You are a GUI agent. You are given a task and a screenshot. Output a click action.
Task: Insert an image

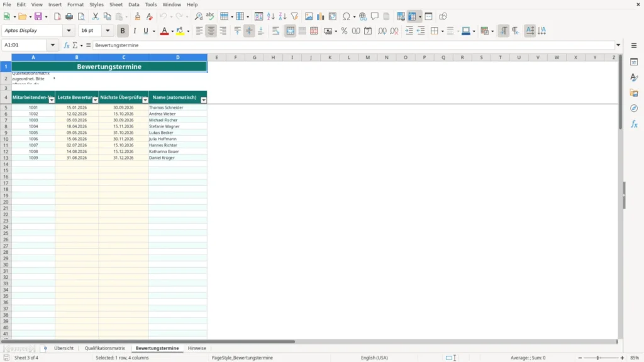[x=309, y=16]
